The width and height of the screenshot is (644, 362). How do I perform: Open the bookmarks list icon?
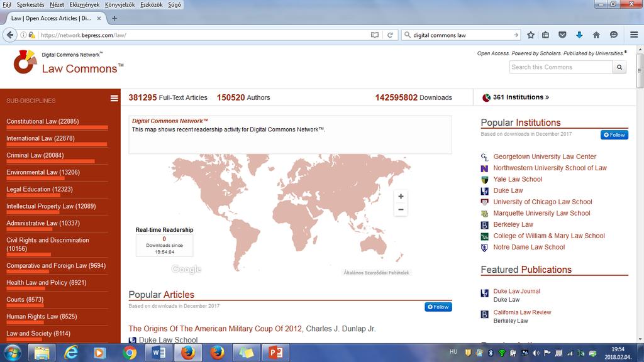point(545,35)
